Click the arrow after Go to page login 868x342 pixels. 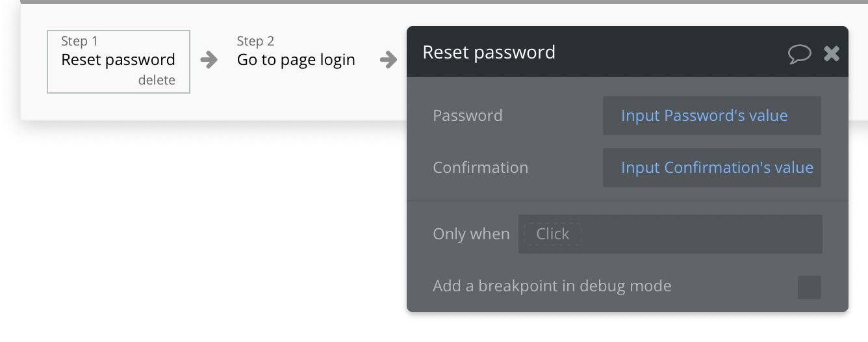click(389, 60)
